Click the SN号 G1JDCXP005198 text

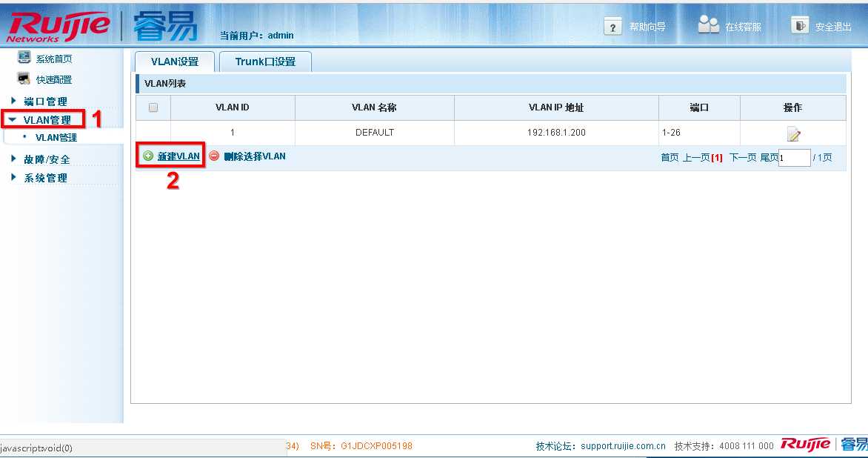click(x=361, y=445)
